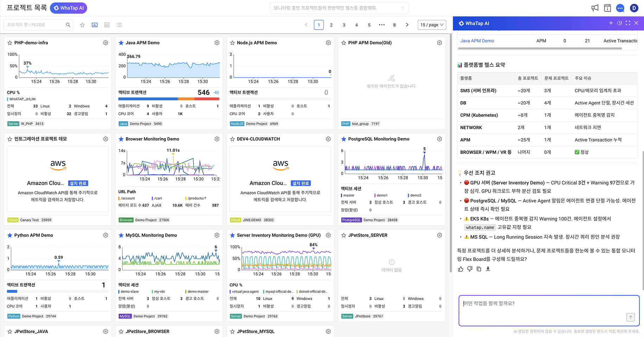Open the chat bubble icon in header
This screenshot has width=644, height=337.
(620, 8)
